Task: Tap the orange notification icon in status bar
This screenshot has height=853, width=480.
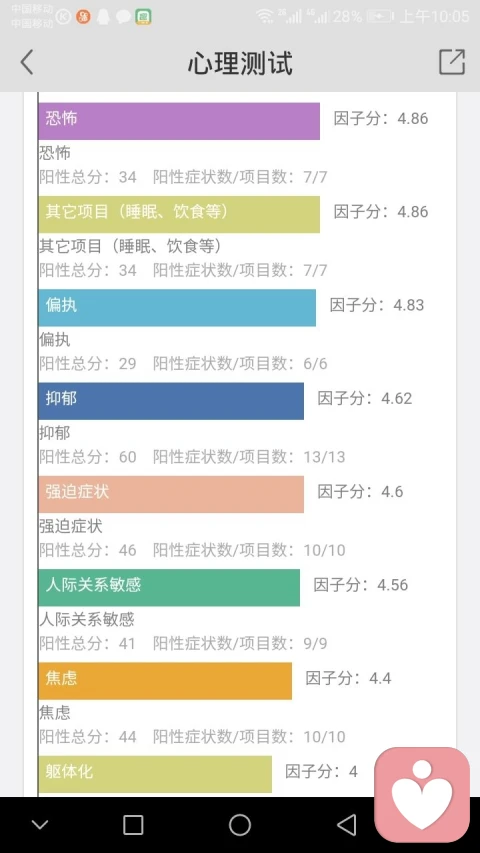Action: (x=83, y=17)
